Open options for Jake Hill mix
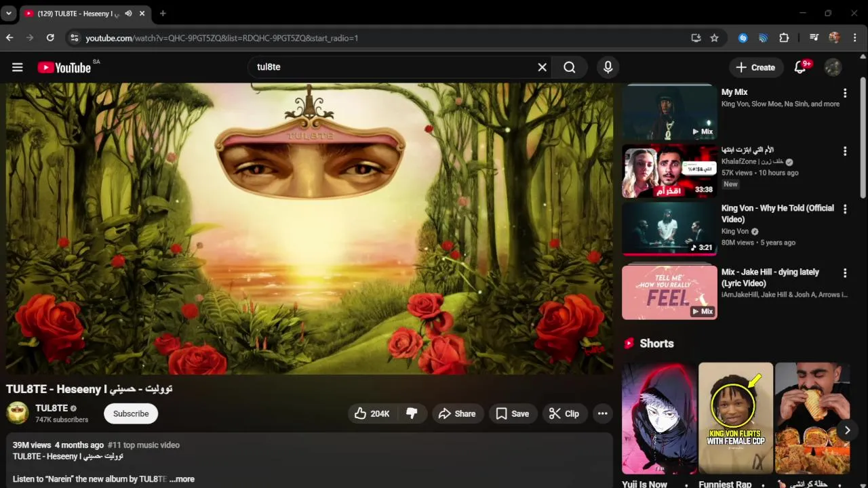Image resolution: width=868 pixels, height=488 pixels. tap(845, 273)
